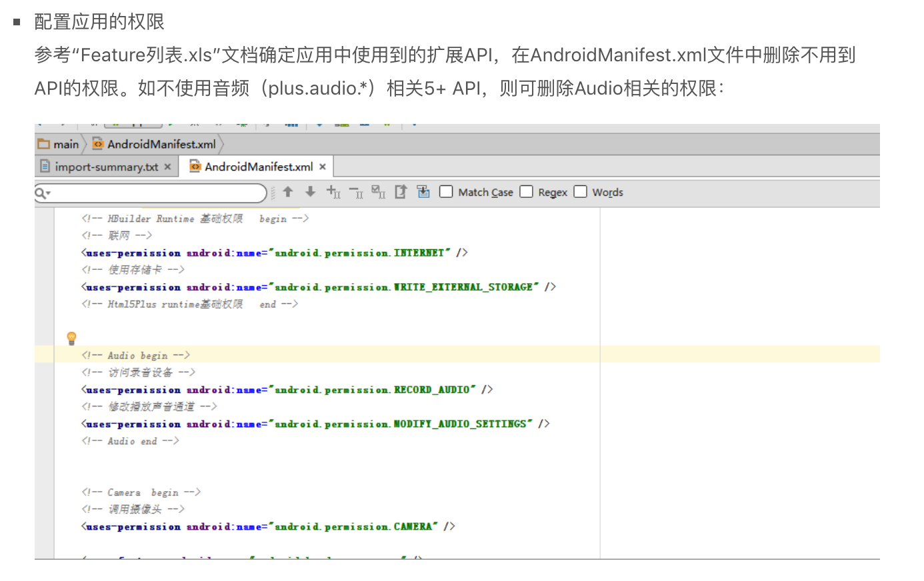Image resolution: width=924 pixels, height=581 pixels.
Task: Go to previous search occurrence
Action: [x=288, y=192]
